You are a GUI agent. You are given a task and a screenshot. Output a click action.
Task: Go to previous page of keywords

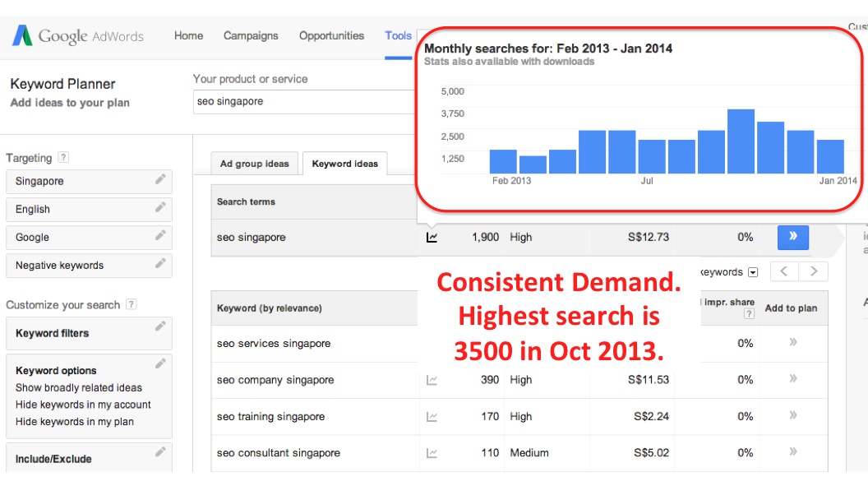coord(785,271)
